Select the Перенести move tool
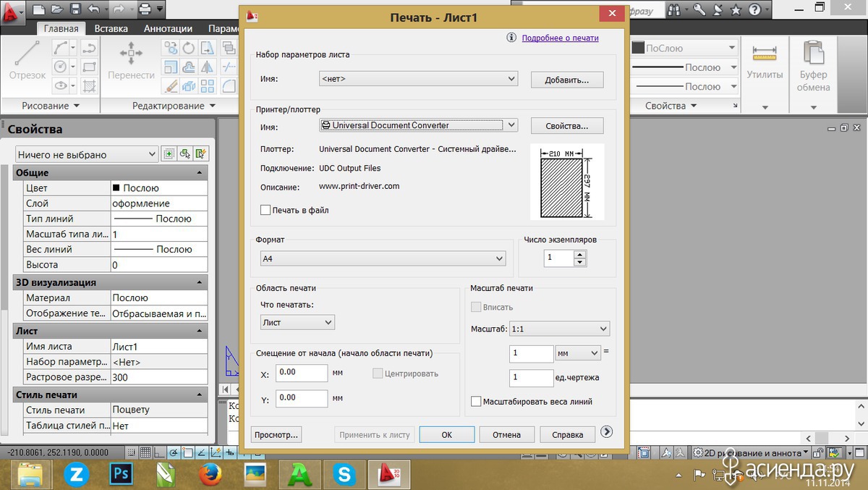 [x=131, y=61]
